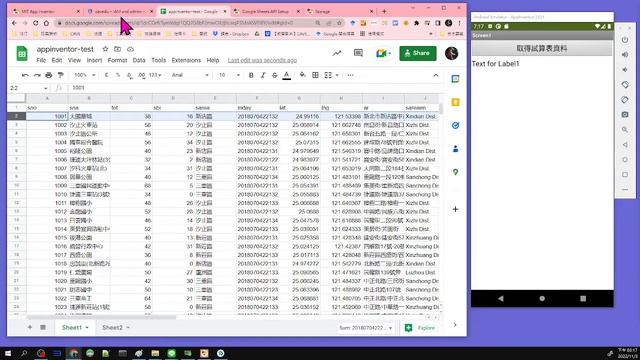Screen dimensions: 640x360
Task: Open the zoom 100% dropdown
Action: pyautogui.click(x=85, y=75)
